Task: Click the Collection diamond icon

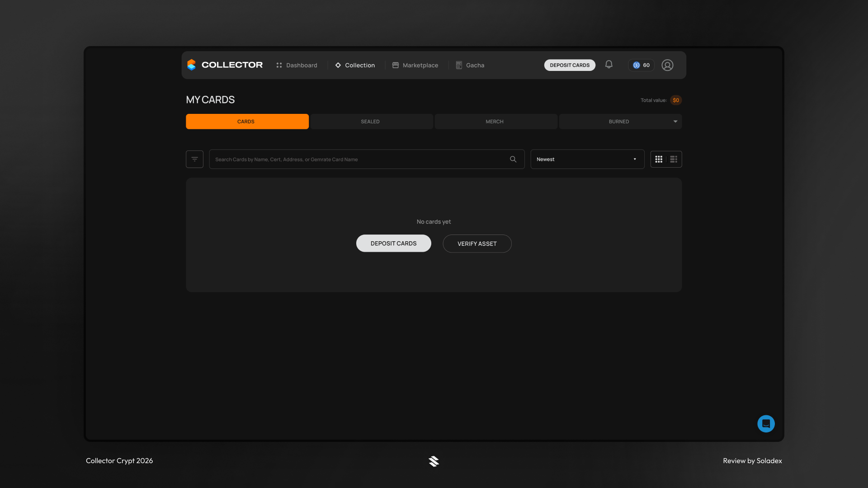Action: click(x=338, y=65)
